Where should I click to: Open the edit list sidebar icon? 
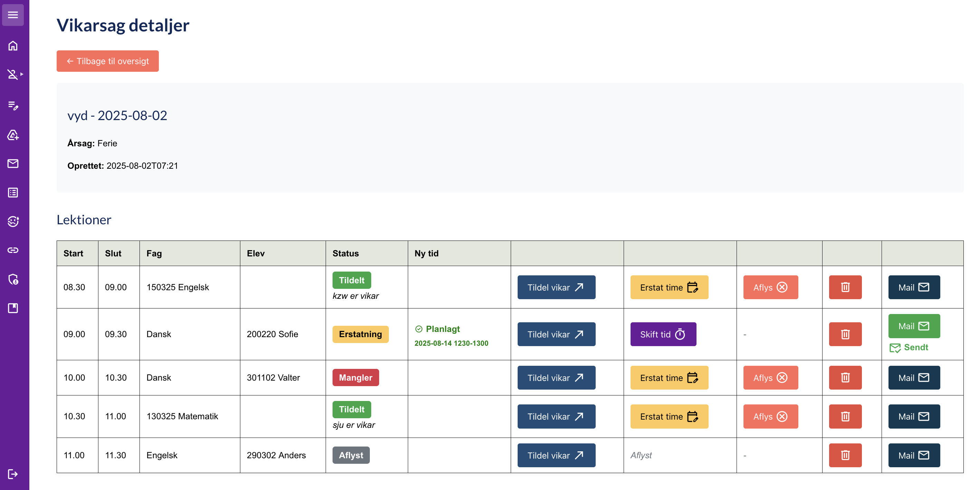point(13,105)
